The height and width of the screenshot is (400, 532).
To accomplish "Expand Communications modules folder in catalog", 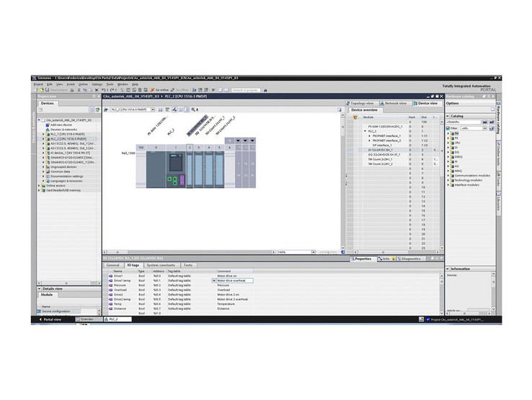I will (x=448, y=175).
